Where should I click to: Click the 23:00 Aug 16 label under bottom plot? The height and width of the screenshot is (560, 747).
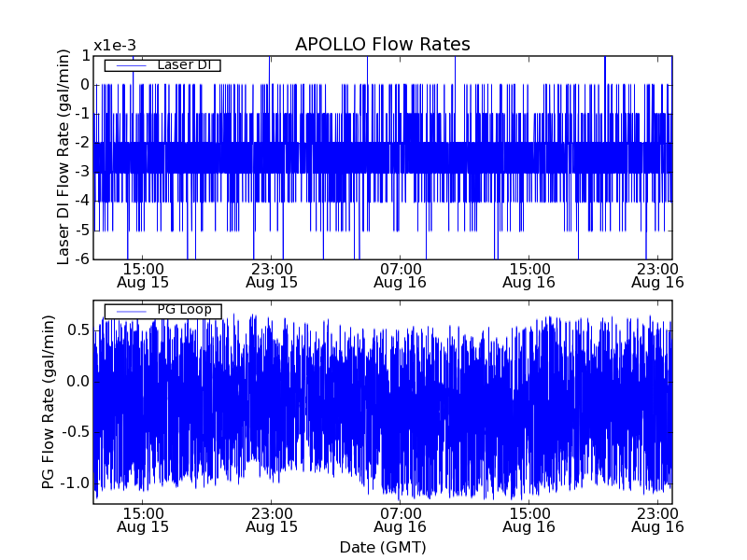[657, 520]
